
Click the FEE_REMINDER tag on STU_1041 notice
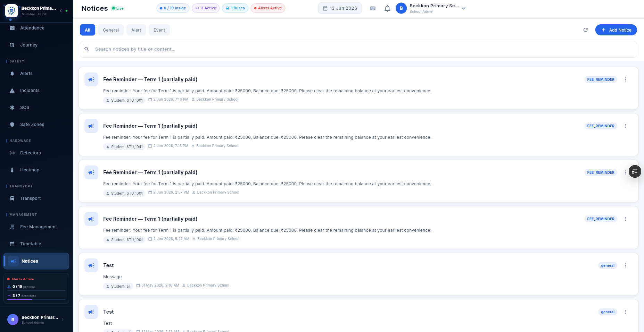[x=601, y=126]
